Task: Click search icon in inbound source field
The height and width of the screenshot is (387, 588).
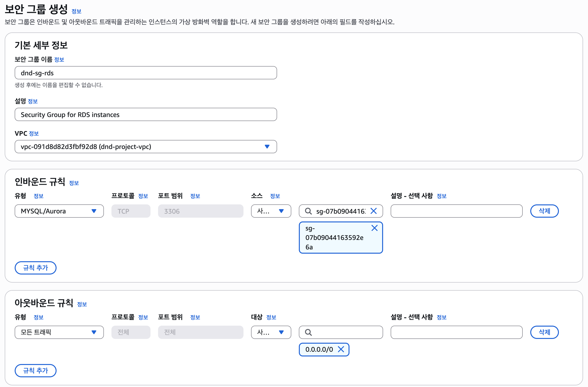Action: [x=308, y=211]
